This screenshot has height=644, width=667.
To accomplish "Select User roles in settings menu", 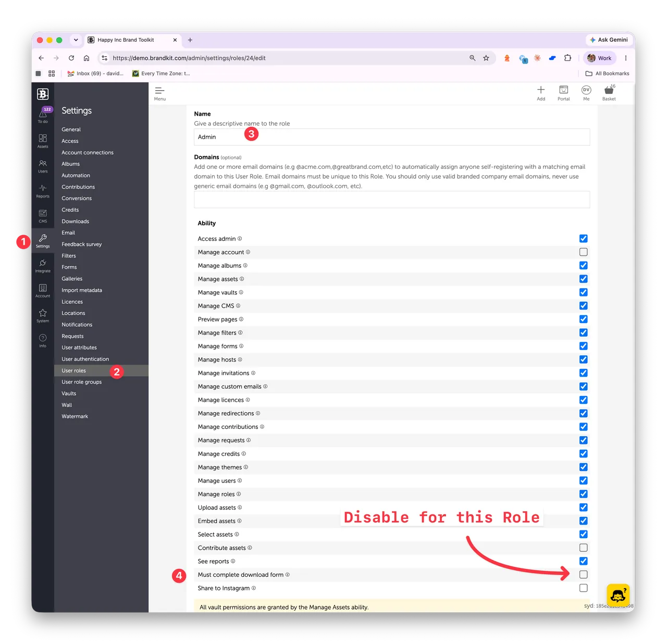I will coord(73,370).
